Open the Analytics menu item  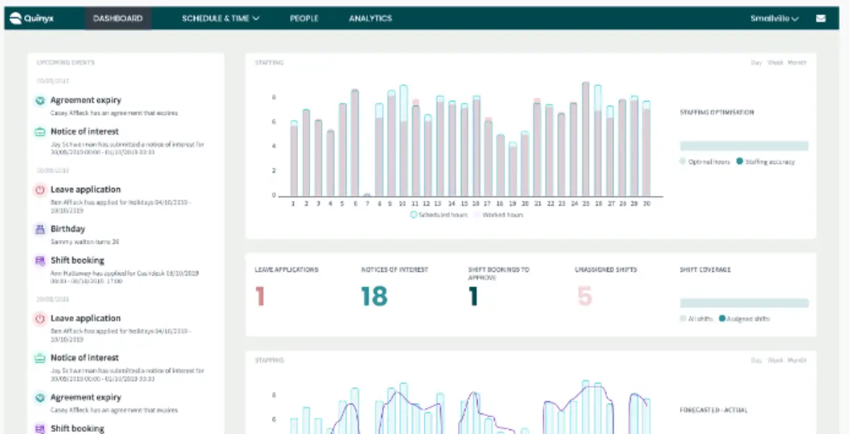coord(370,19)
